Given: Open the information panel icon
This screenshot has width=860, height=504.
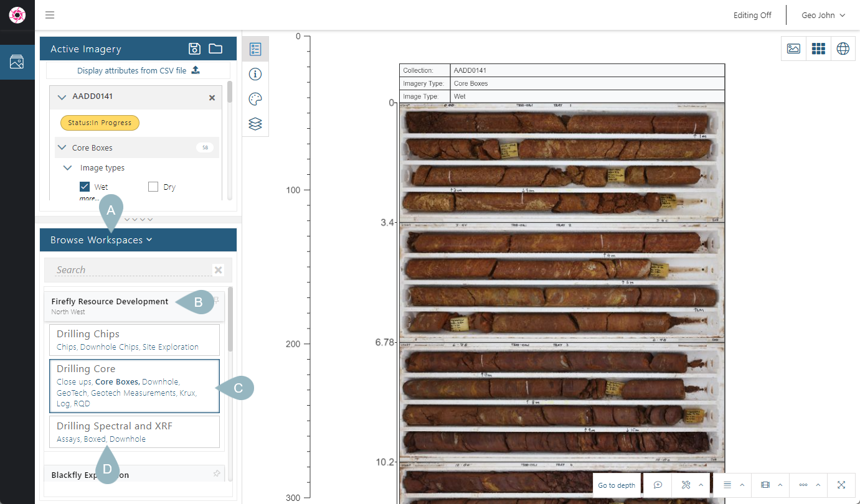Looking at the screenshot, I should coord(255,74).
